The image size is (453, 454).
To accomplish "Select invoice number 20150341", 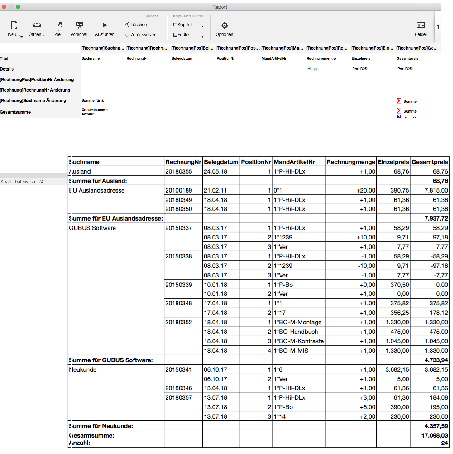I will (x=179, y=370).
